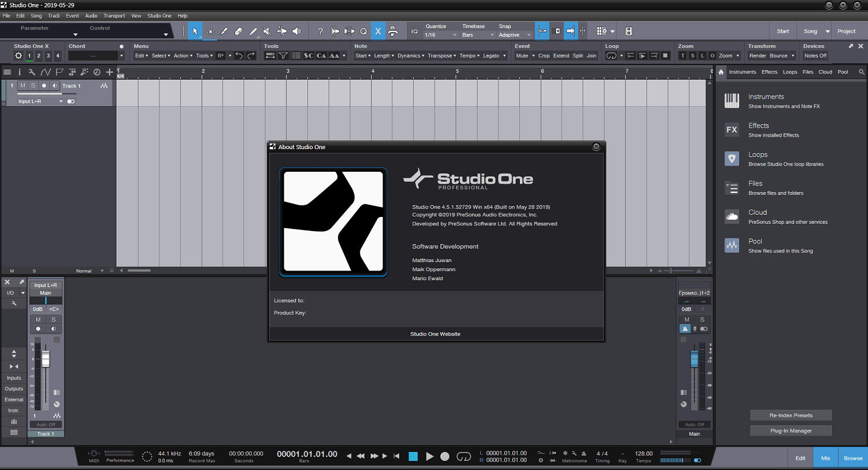Toggle stereo mode on Track 1 input

(x=71, y=102)
